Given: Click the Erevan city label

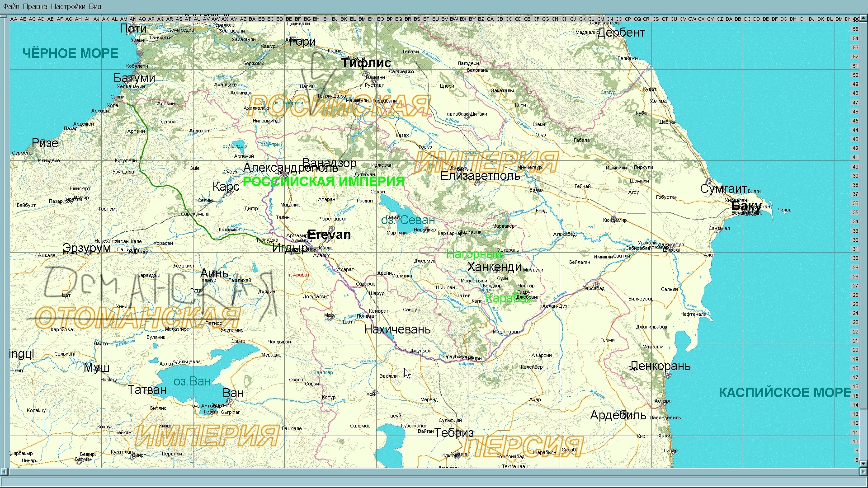Looking at the screenshot, I should (329, 235).
